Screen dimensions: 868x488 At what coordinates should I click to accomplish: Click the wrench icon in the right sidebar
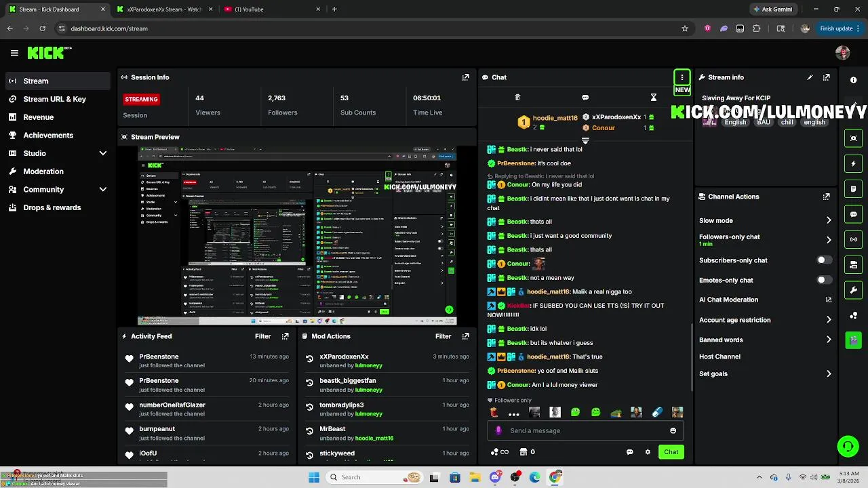click(853, 290)
